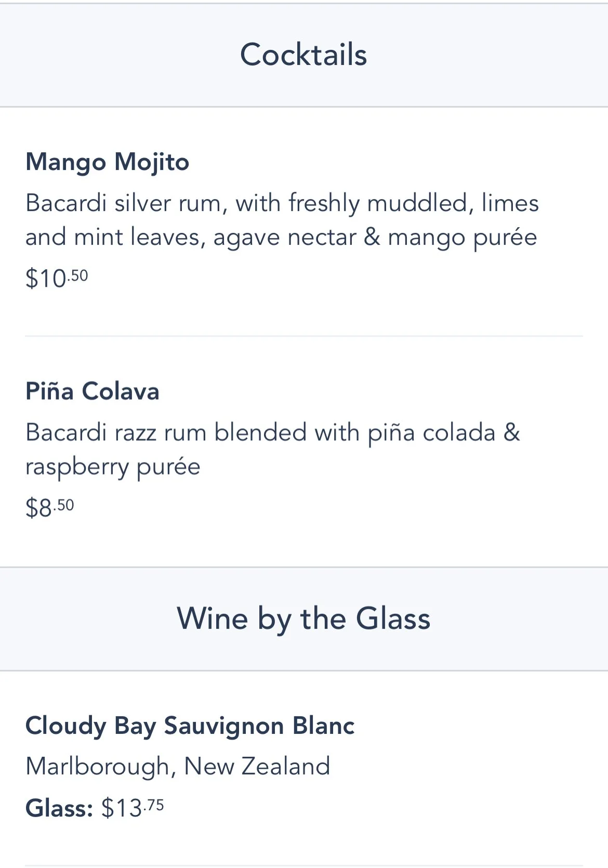This screenshot has width=608, height=868.
Task: Select 'Sauvignon Blanc' in the wine title
Action: [259, 726]
